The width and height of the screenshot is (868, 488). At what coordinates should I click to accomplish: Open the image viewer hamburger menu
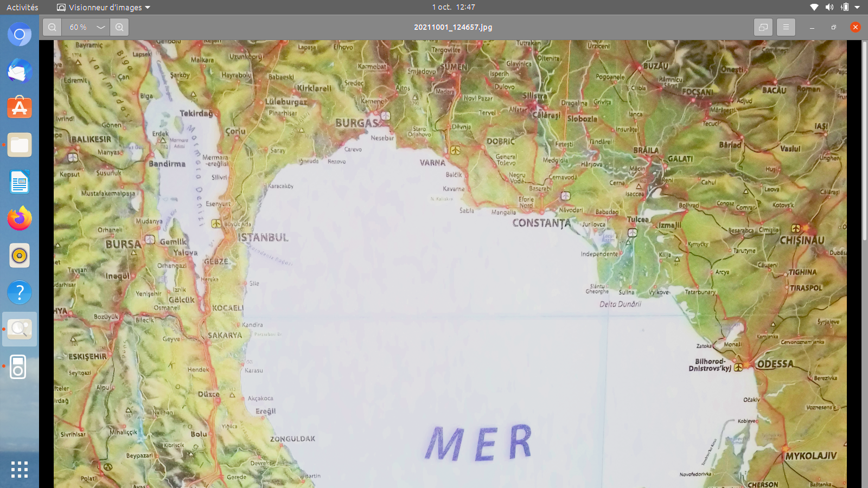(x=786, y=27)
